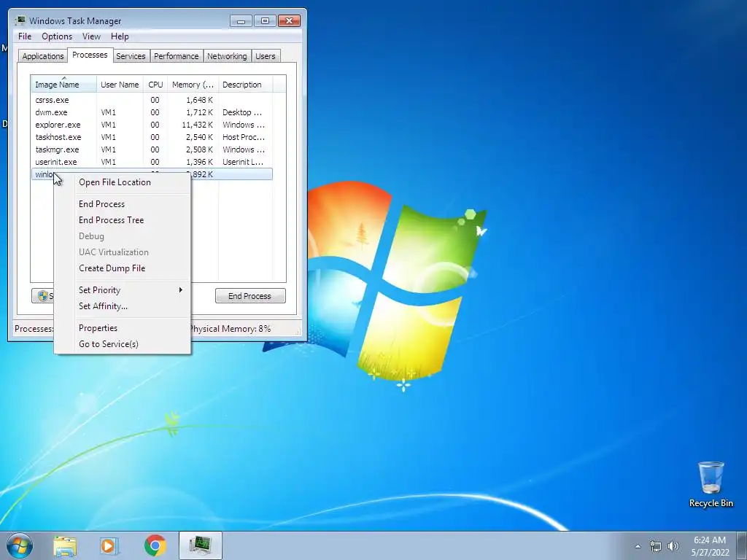The height and width of the screenshot is (560, 747).
Task: Select the dwm.exe process row
Action: [152, 112]
